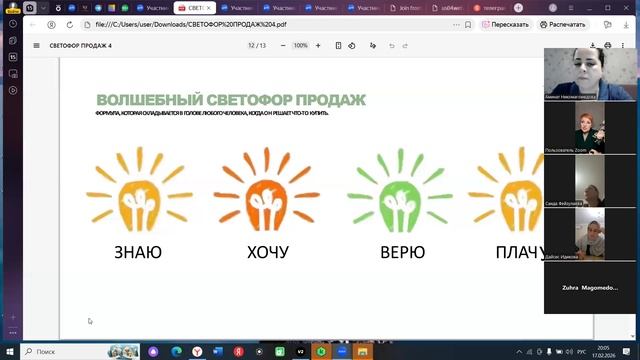640x360 pixels.
Task: Open history clock icon in left sidebar
Action: (x=13, y=24)
